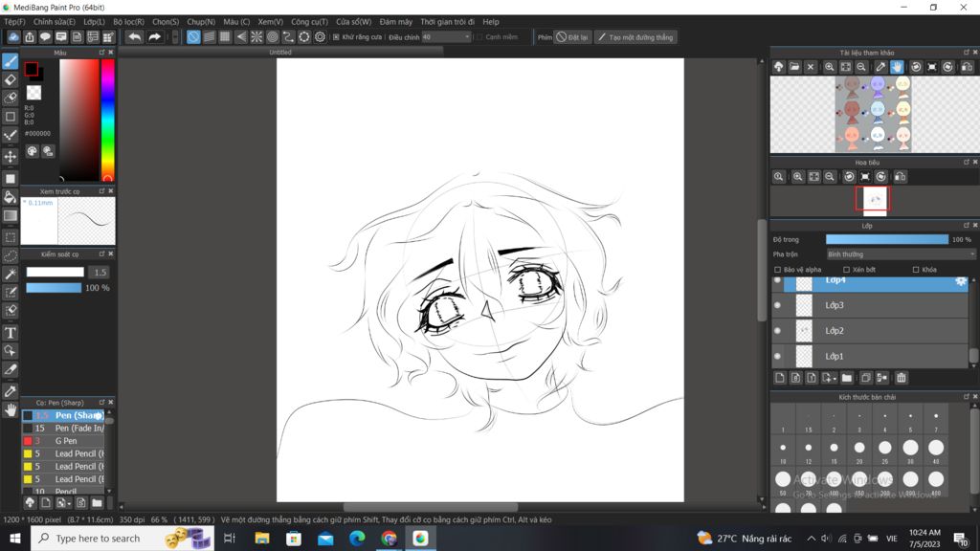Enable the Bảo vệ alpha checkbox
The height and width of the screenshot is (551, 980).
(778, 270)
